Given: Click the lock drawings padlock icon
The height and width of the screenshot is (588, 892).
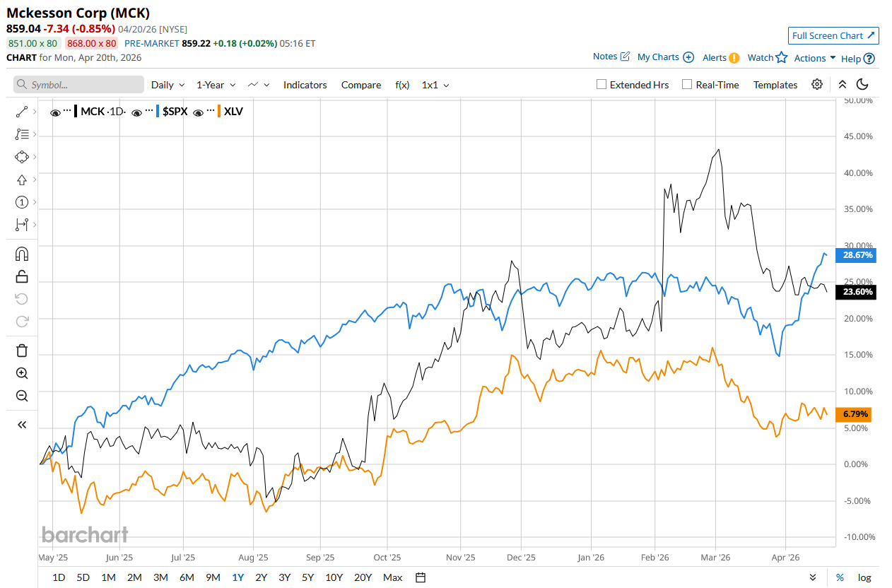Looking at the screenshot, I should coord(21,276).
